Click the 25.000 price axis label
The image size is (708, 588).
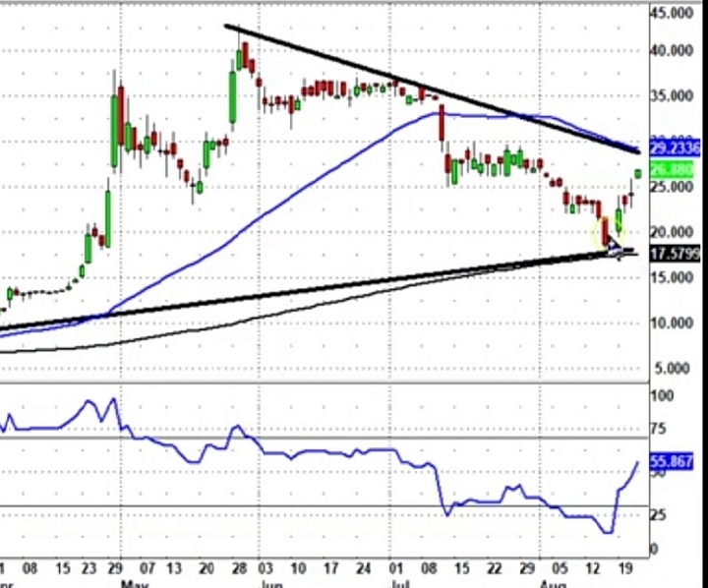(673, 186)
